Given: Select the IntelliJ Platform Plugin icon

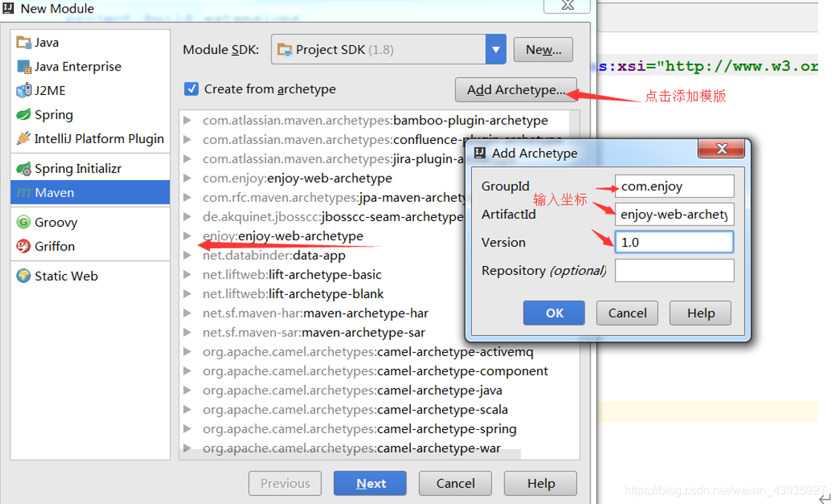Looking at the screenshot, I should point(24,139).
